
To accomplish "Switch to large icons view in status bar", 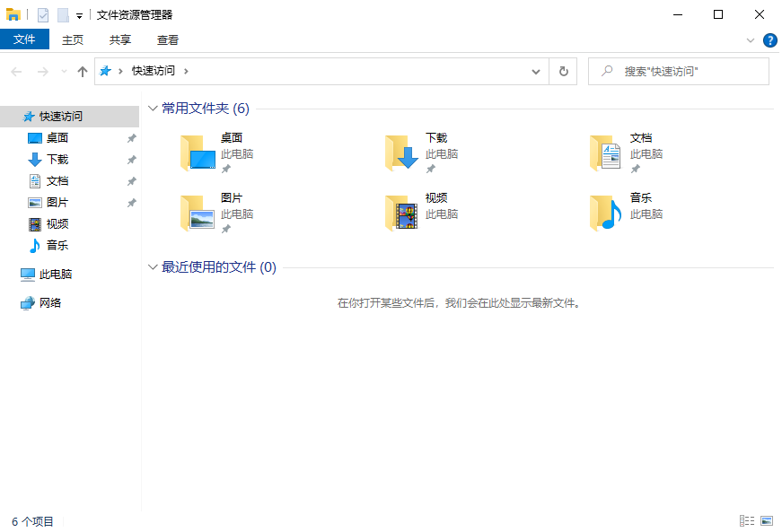I will tap(767, 520).
